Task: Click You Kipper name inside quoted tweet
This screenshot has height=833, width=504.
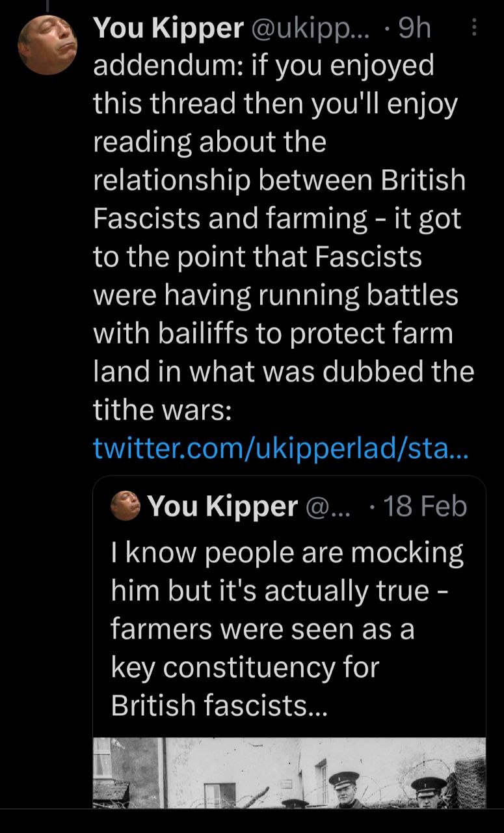Action: (222, 506)
